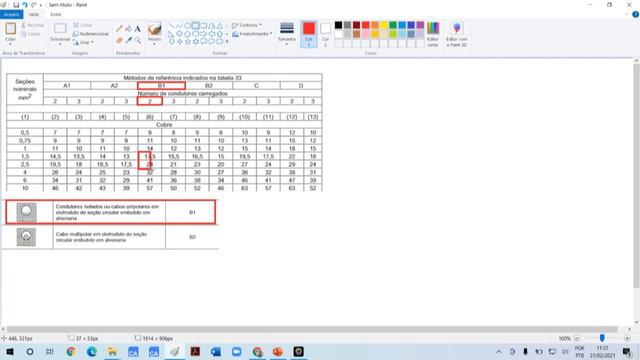This screenshot has width=640, height=360.
Task: Choose the Triangle shape
Action: click(220, 26)
